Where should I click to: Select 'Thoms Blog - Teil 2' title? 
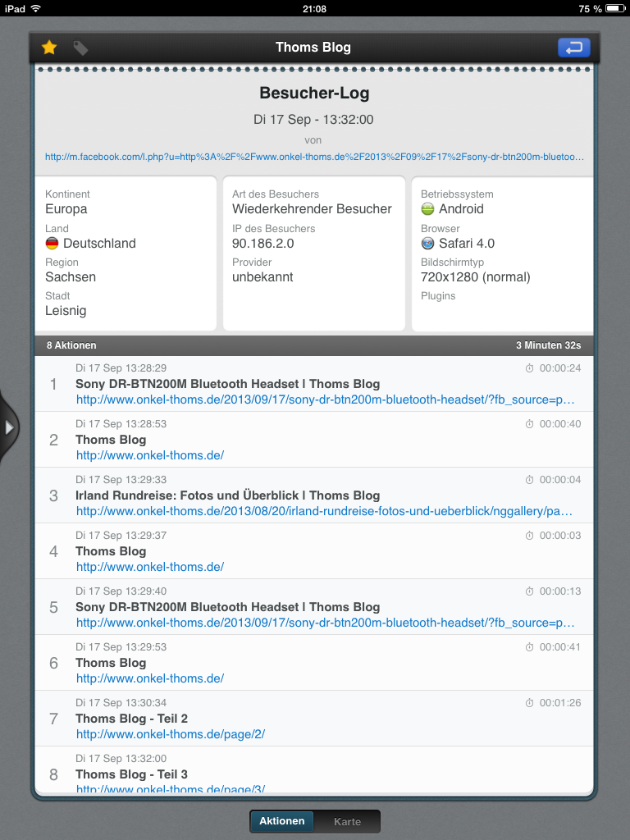132,719
